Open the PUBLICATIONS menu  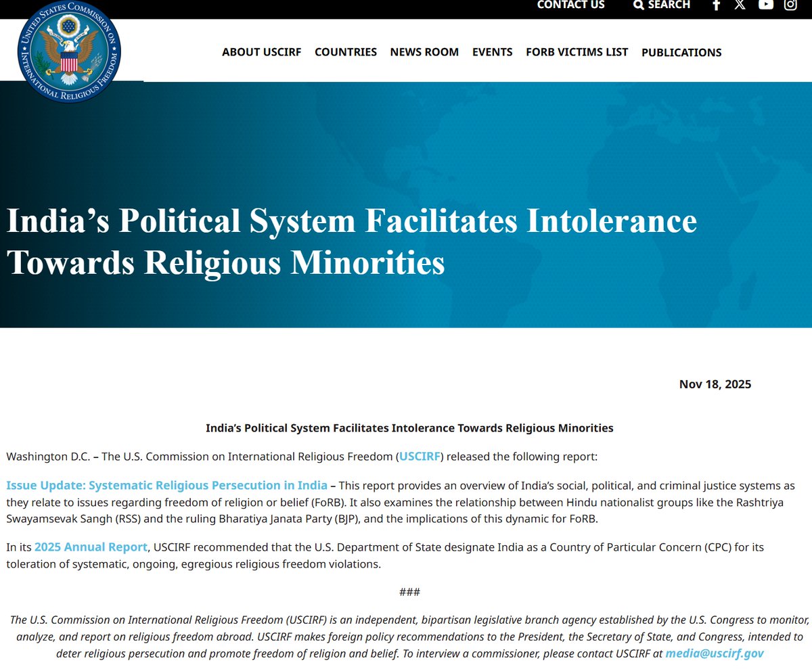tap(681, 52)
